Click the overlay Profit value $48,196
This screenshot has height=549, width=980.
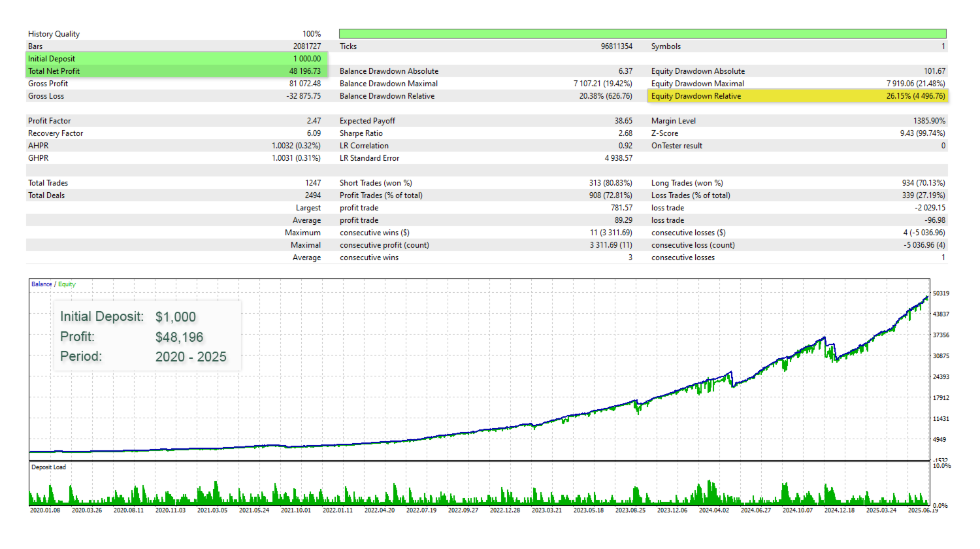[180, 337]
